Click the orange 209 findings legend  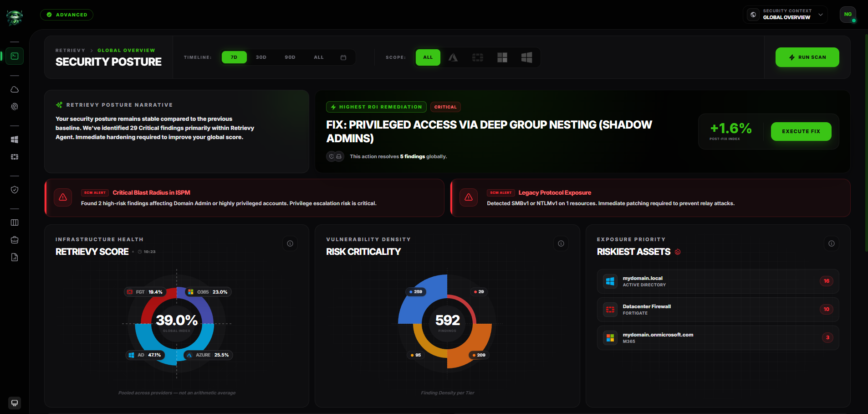click(479, 355)
